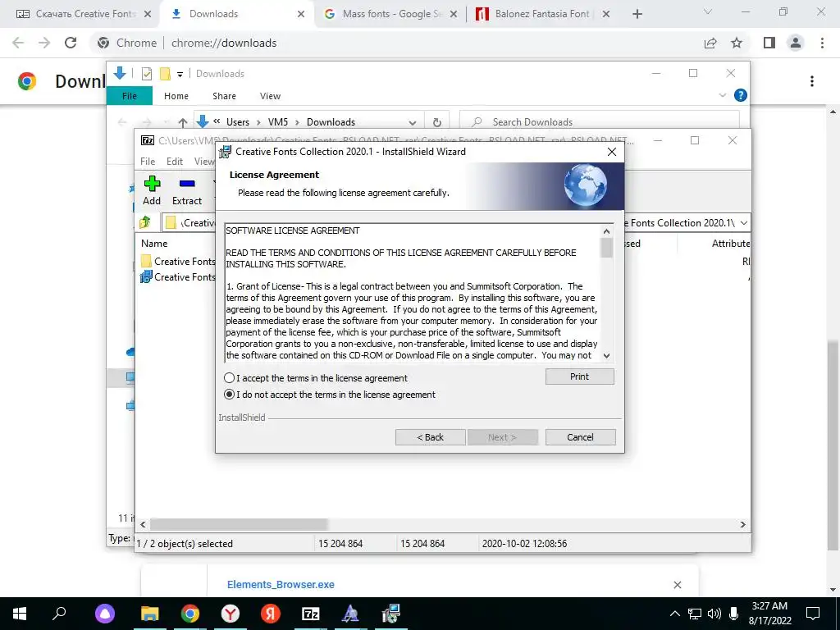Sort 7-Zip list by Name column
This screenshot has height=630, width=840.
click(154, 243)
